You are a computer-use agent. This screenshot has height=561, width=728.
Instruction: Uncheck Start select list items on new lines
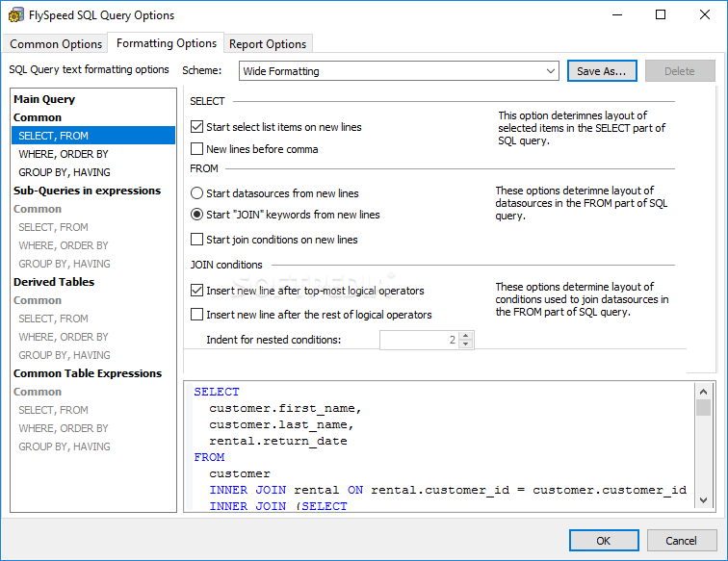[x=197, y=127]
